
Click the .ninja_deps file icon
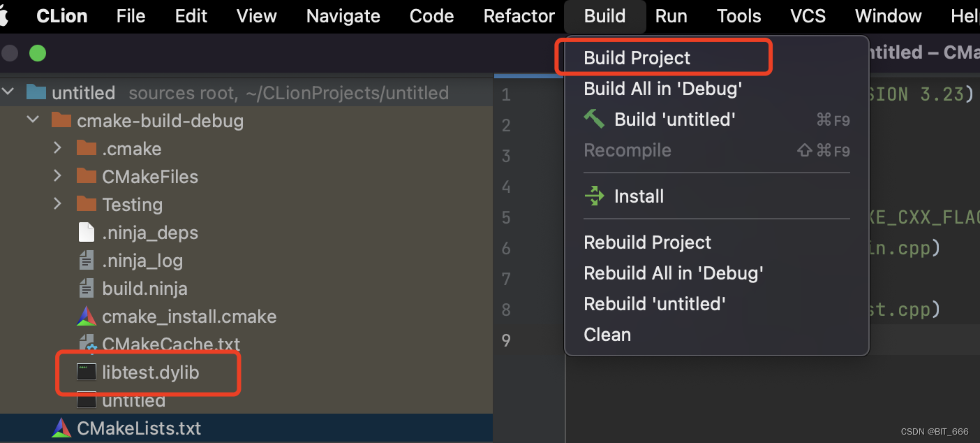[87, 233]
